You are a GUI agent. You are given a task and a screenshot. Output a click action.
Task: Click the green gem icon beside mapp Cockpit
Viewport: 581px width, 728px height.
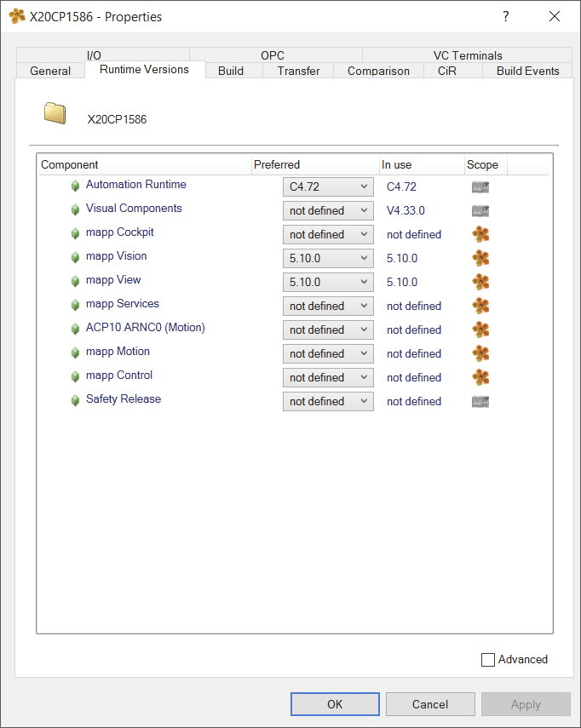(x=75, y=233)
